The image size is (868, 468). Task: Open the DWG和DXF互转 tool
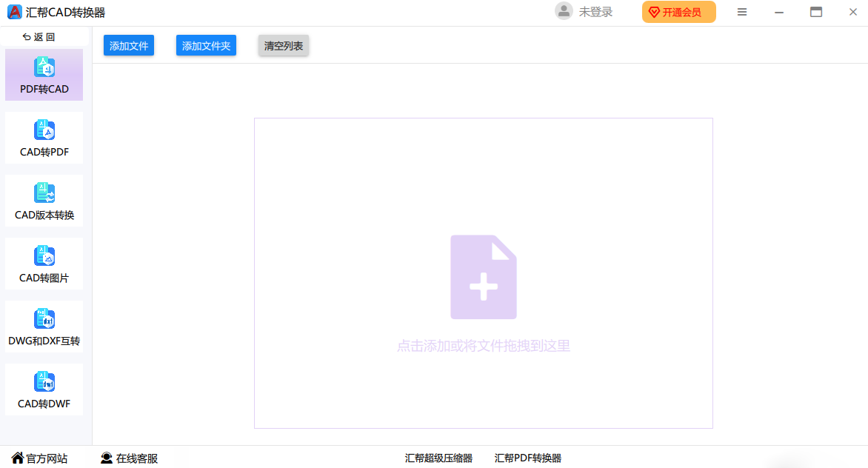click(x=44, y=327)
